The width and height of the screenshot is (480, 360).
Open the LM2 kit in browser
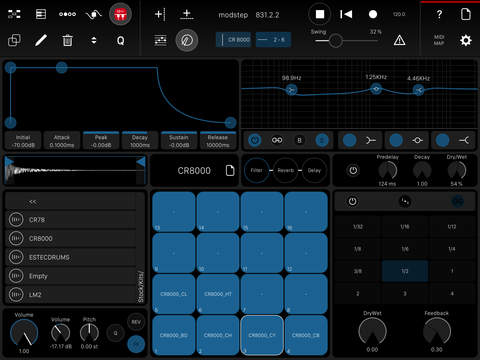70,295
